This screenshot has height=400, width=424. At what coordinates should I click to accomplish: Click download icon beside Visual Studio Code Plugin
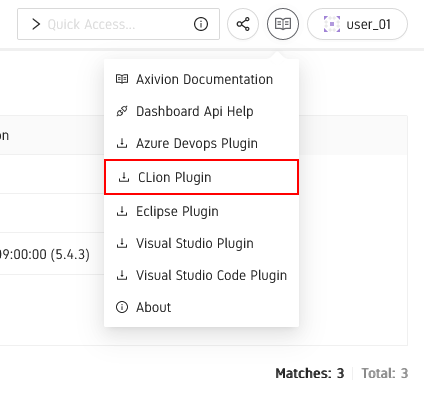[122, 275]
